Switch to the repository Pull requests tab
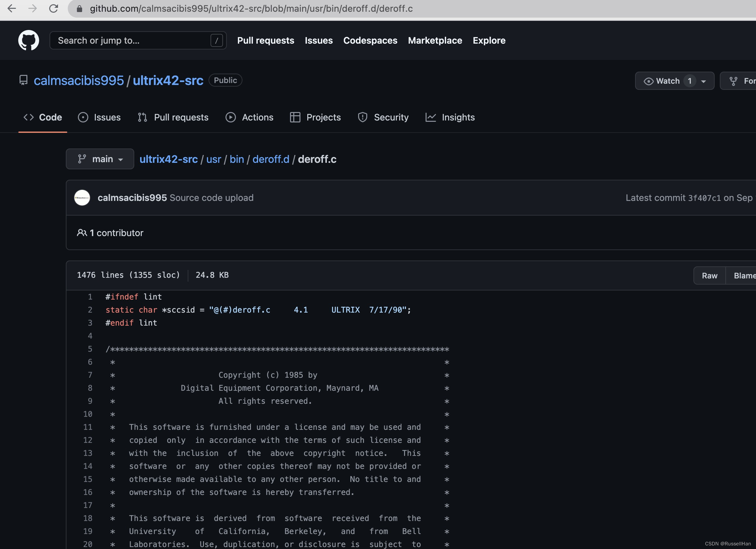This screenshot has height=549, width=756. pos(173,117)
